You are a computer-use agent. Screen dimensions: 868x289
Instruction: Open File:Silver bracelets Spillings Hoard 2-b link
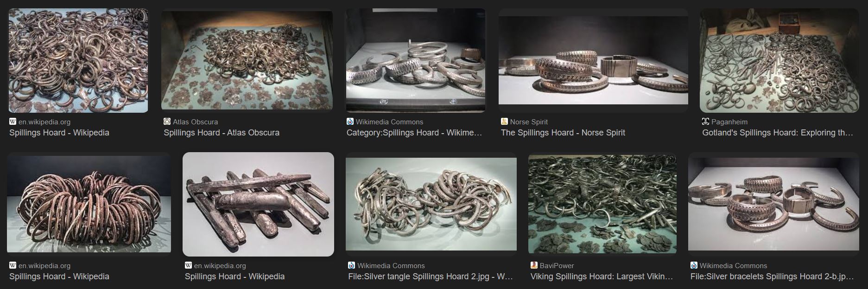point(772,276)
